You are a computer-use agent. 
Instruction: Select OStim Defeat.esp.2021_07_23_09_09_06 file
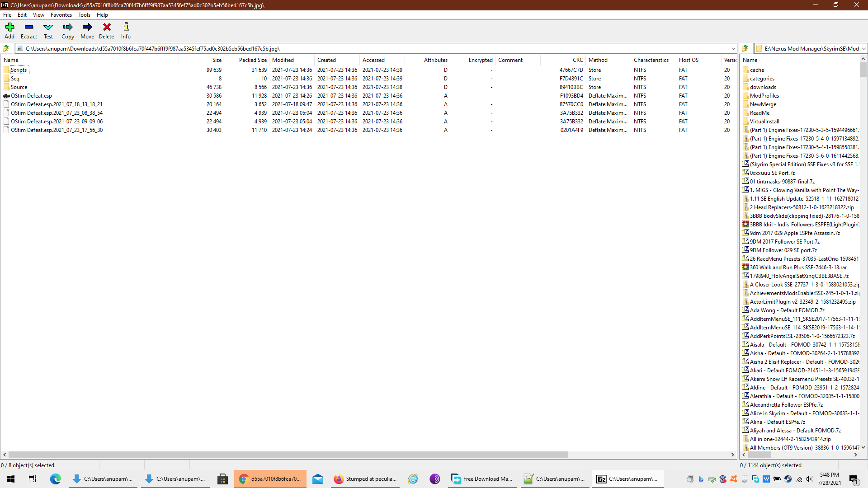point(53,122)
